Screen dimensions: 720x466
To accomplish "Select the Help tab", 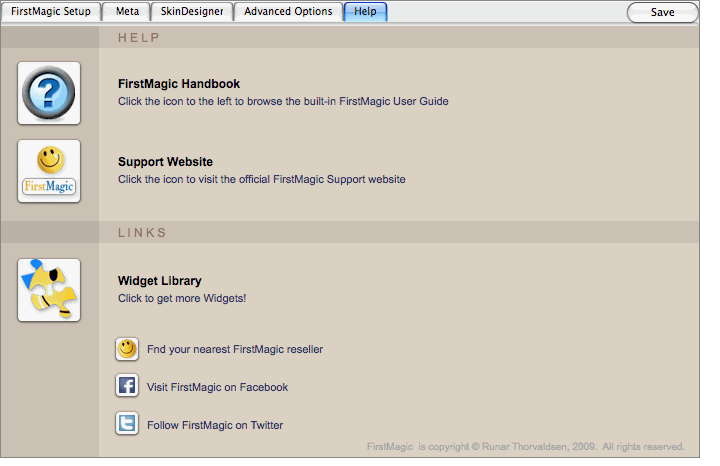I will 366,11.
